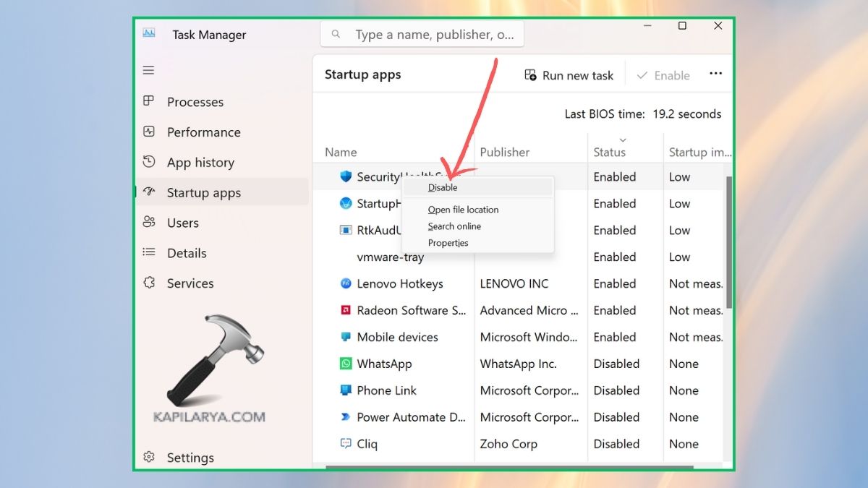Image resolution: width=868 pixels, height=488 pixels.
Task: Go to the Processes page
Action: [x=222, y=102]
